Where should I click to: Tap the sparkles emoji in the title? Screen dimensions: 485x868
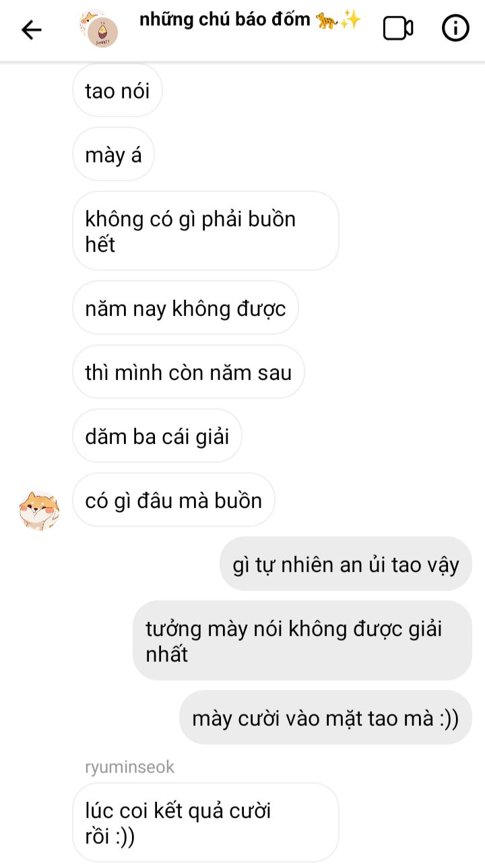pos(350,20)
